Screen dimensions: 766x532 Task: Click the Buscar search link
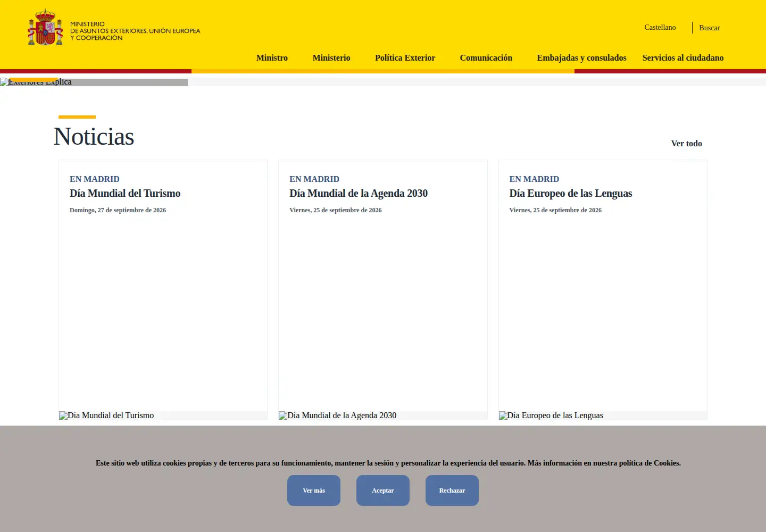710,28
